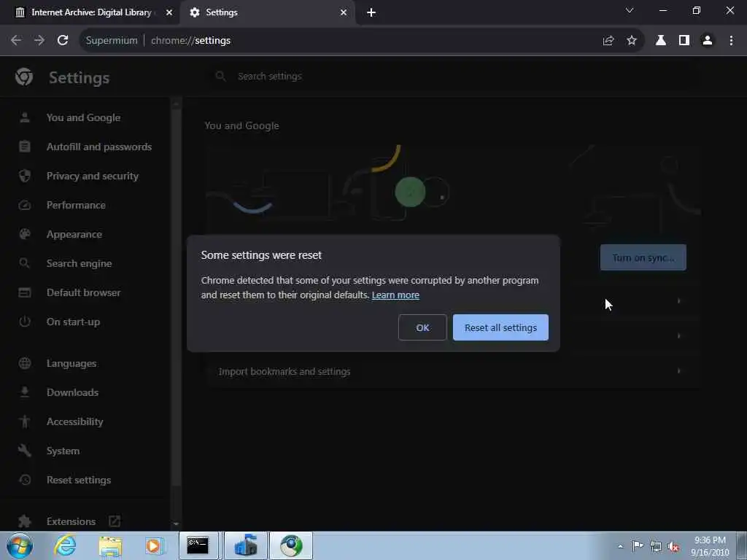Click the globe icon beside Languages

(25, 363)
